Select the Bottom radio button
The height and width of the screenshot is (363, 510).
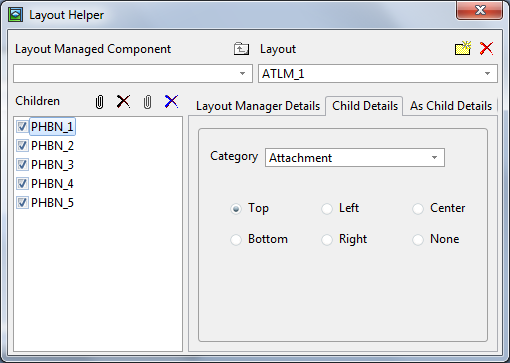[x=236, y=240]
